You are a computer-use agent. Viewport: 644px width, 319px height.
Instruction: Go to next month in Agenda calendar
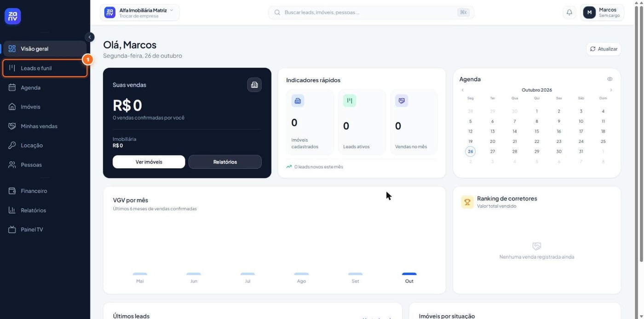(x=611, y=90)
